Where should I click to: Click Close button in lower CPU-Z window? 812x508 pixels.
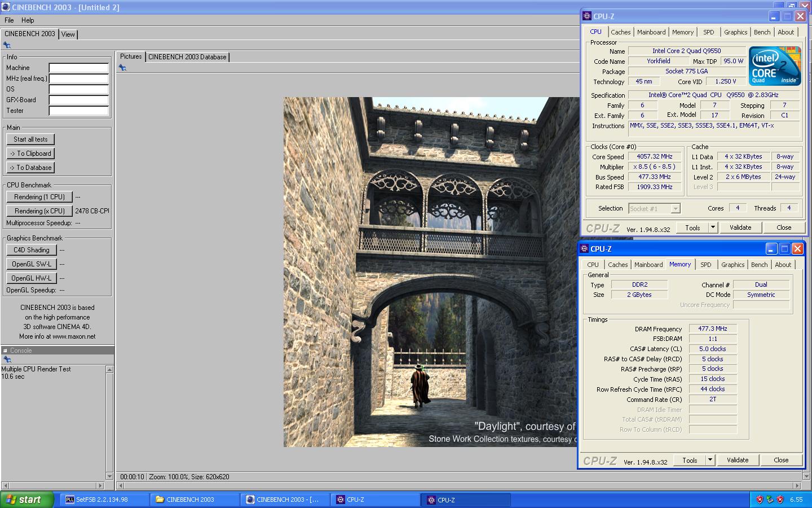point(781,460)
